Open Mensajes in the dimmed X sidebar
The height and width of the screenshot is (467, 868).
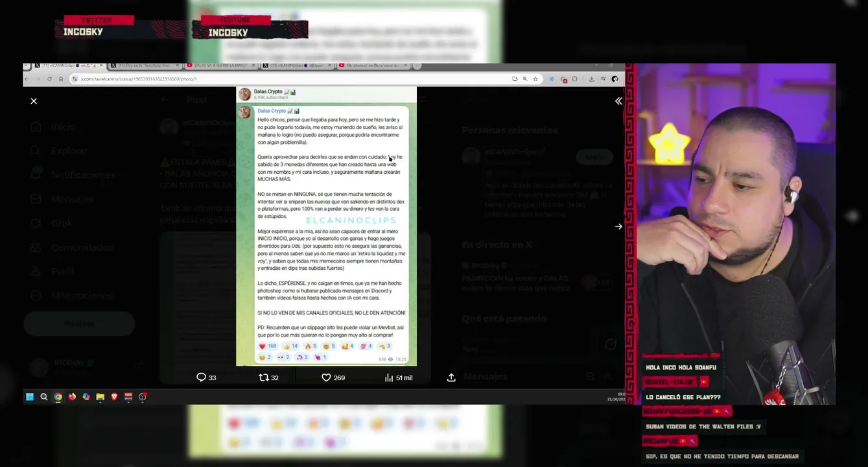coord(62,199)
